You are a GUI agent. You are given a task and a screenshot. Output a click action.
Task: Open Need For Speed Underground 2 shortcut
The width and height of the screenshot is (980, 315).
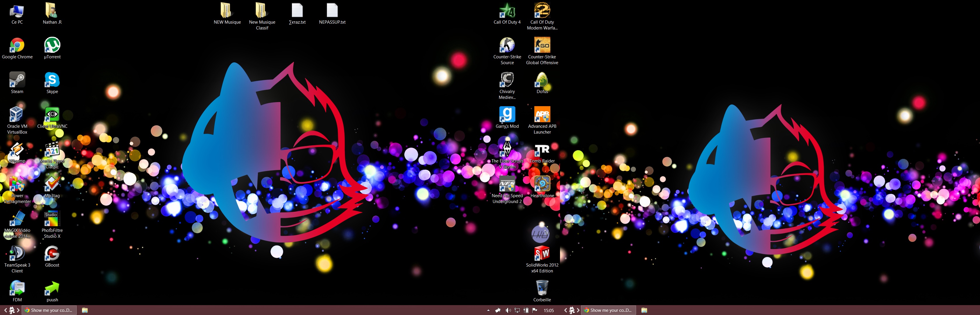(x=507, y=190)
